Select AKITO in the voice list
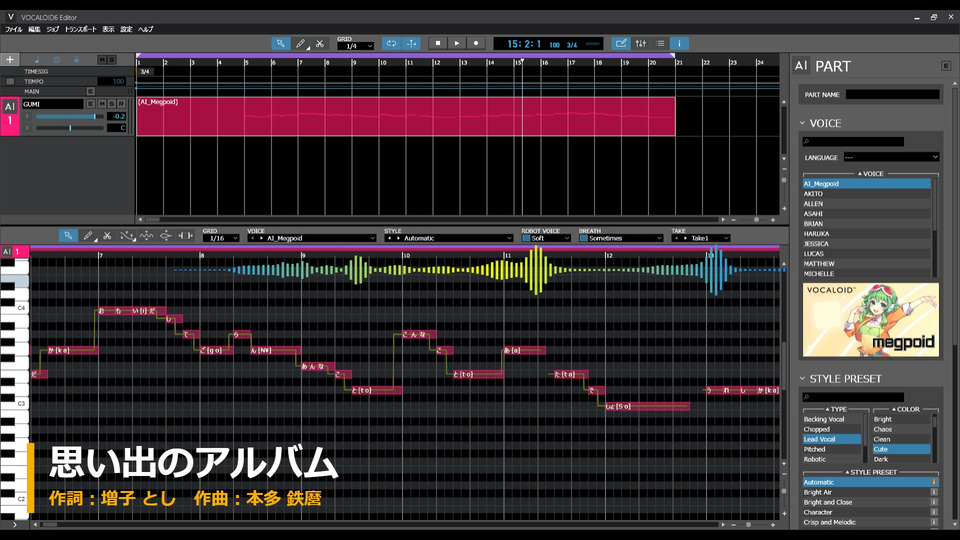The image size is (960, 540). (x=866, y=193)
